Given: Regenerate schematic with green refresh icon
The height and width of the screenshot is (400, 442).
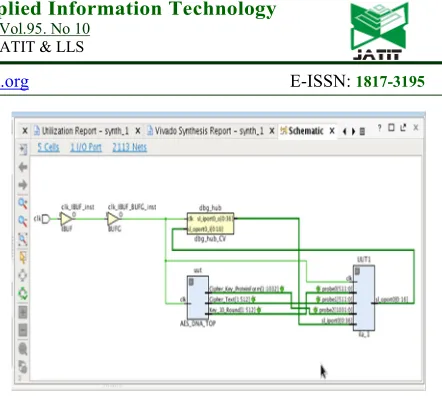Looking at the screenshot, I should [x=23, y=293].
